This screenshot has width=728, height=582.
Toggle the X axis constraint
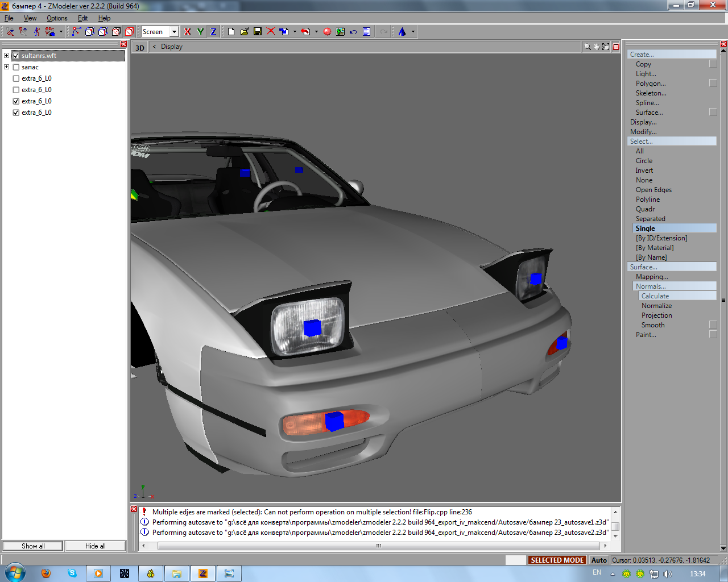[188, 32]
